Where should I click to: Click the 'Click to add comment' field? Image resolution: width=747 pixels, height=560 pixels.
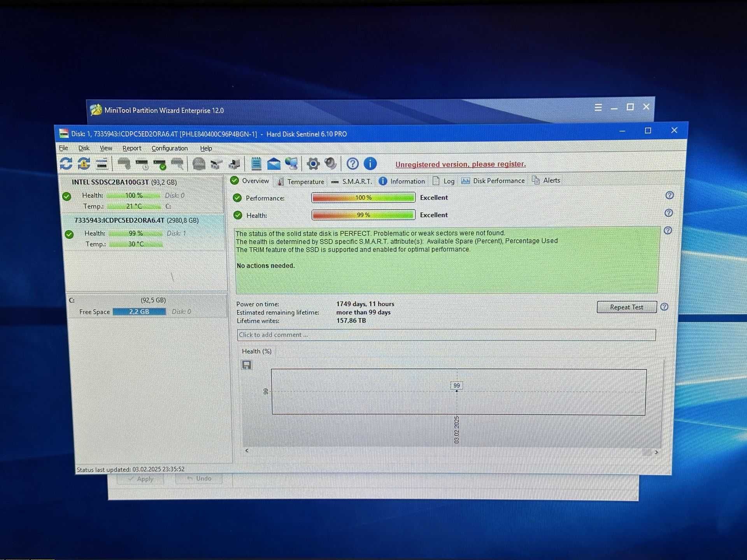tap(446, 335)
